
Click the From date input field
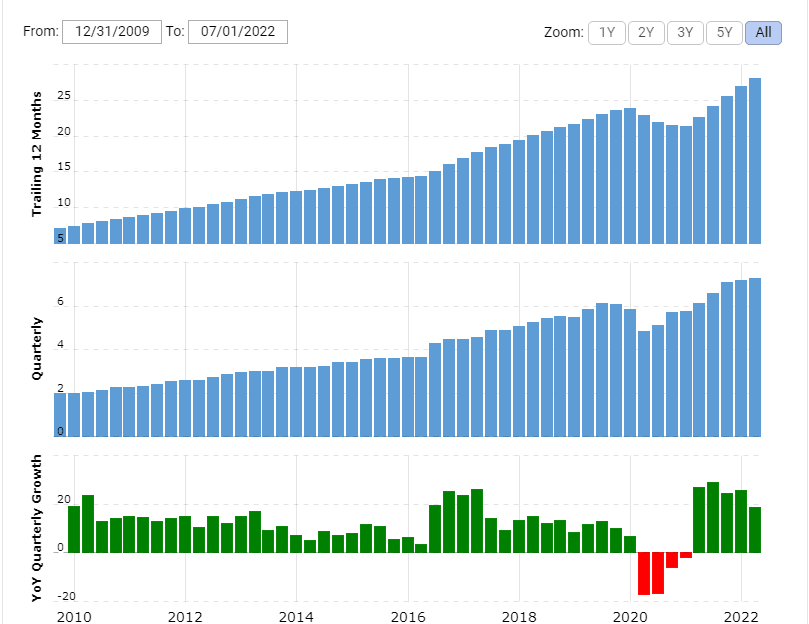(112, 31)
